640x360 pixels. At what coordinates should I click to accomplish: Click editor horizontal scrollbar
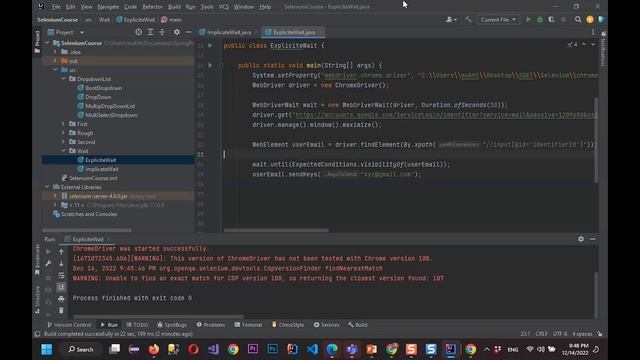tap(276, 230)
